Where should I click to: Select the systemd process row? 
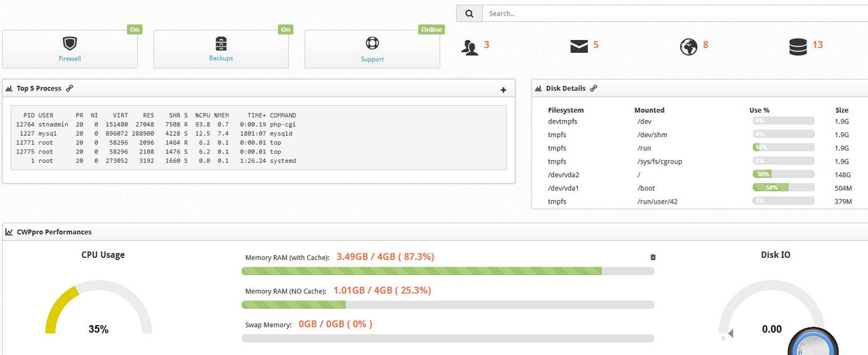(155, 161)
